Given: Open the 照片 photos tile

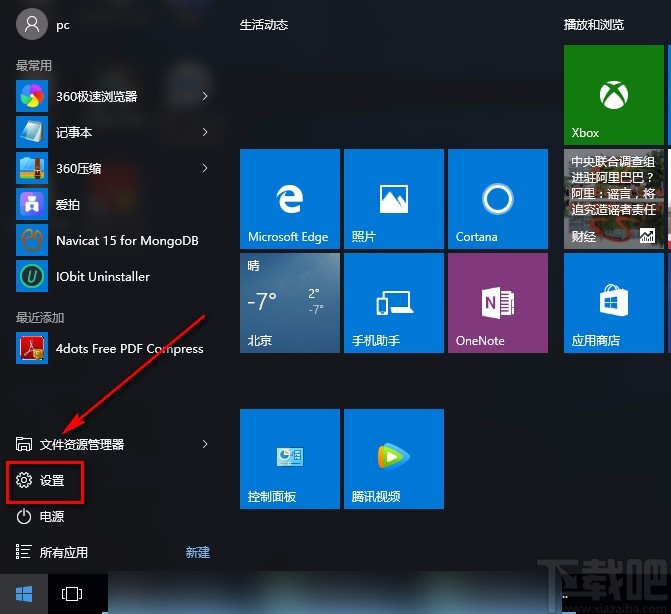Looking at the screenshot, I should pos(394,199).
